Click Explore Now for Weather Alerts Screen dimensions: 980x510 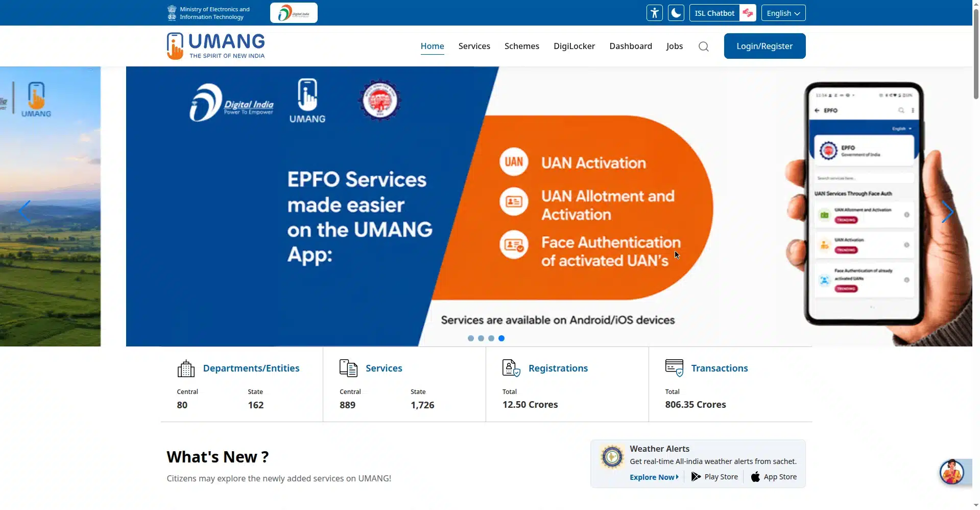[x=654, y=477]
